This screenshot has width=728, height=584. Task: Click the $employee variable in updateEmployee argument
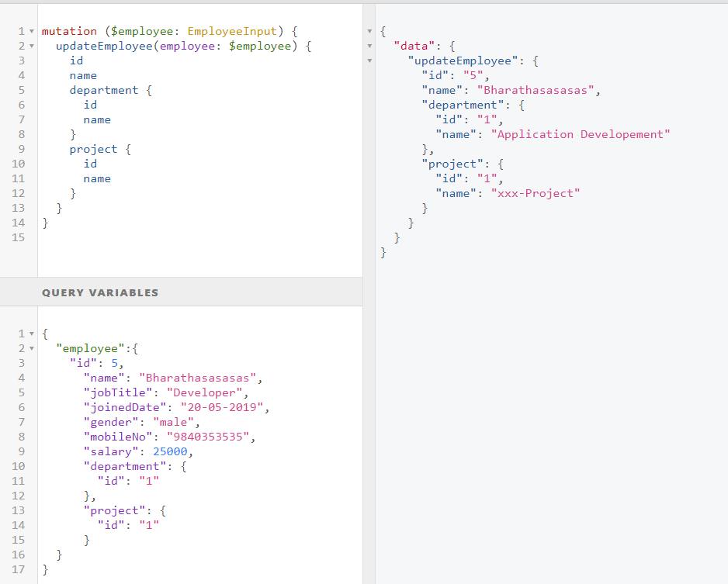pos(260,46)
